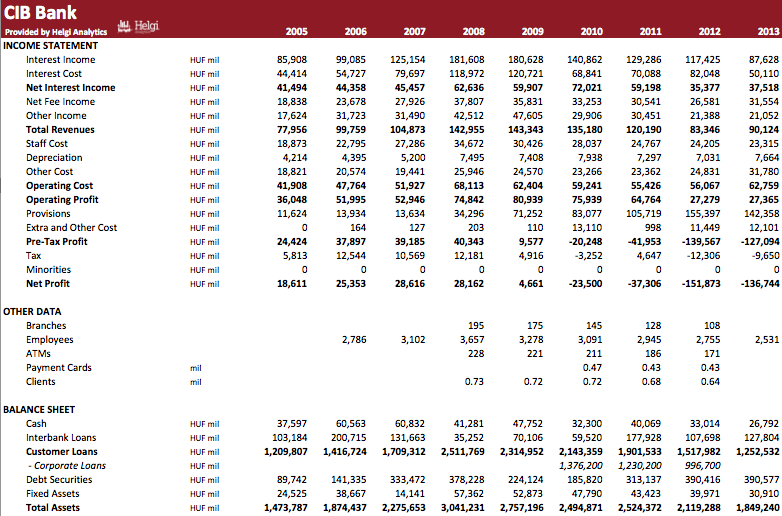Click the BALANCE SHEET section heading
Viewport: 782px width, 516px height.
coord(39,410)
